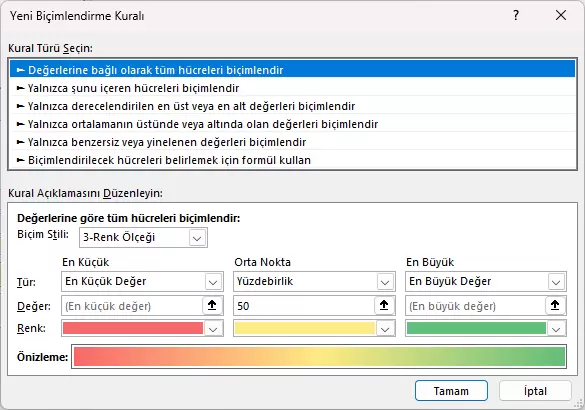Expand the red color dropdown arrow
Screen dimensions: 585x410
pyautogui.click(x=213, y=329)
